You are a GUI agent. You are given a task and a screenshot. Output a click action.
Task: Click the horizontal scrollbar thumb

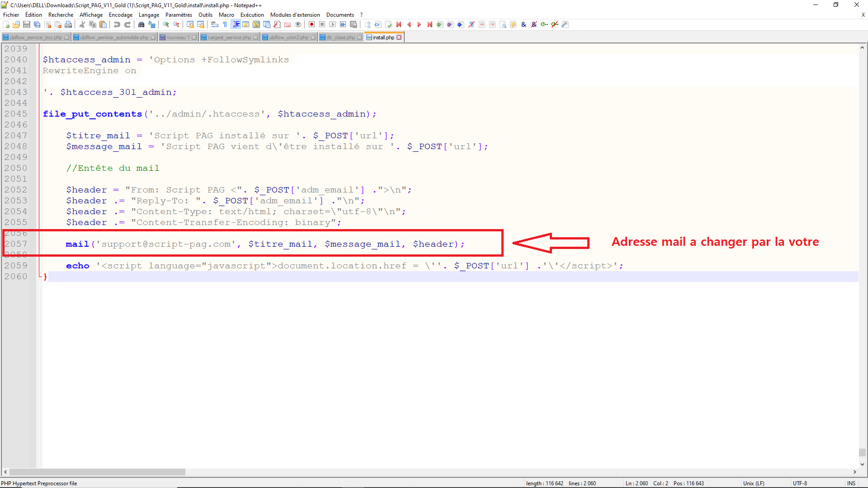pos(97,472)
